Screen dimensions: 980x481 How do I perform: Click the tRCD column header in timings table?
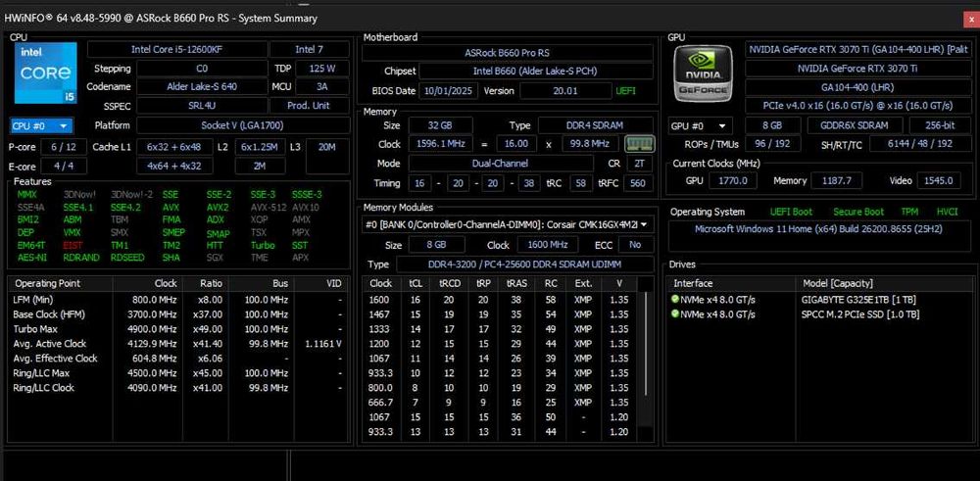tap(450, 283)
